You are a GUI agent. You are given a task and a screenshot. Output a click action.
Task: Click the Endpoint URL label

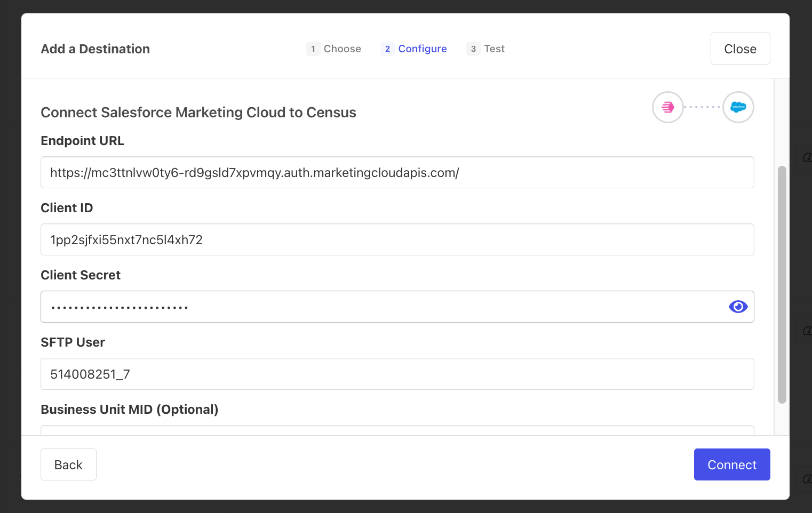click(x=82, y=141)
